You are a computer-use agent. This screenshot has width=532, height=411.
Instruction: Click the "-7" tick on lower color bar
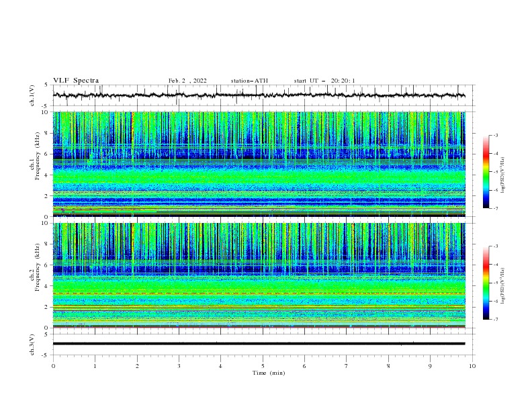(x=495, y=320)
